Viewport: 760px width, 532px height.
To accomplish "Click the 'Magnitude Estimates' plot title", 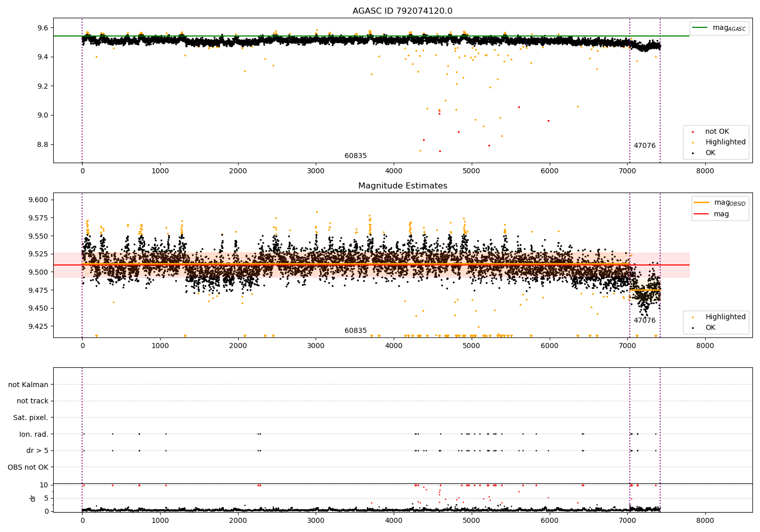I will (x=402, y=186).
